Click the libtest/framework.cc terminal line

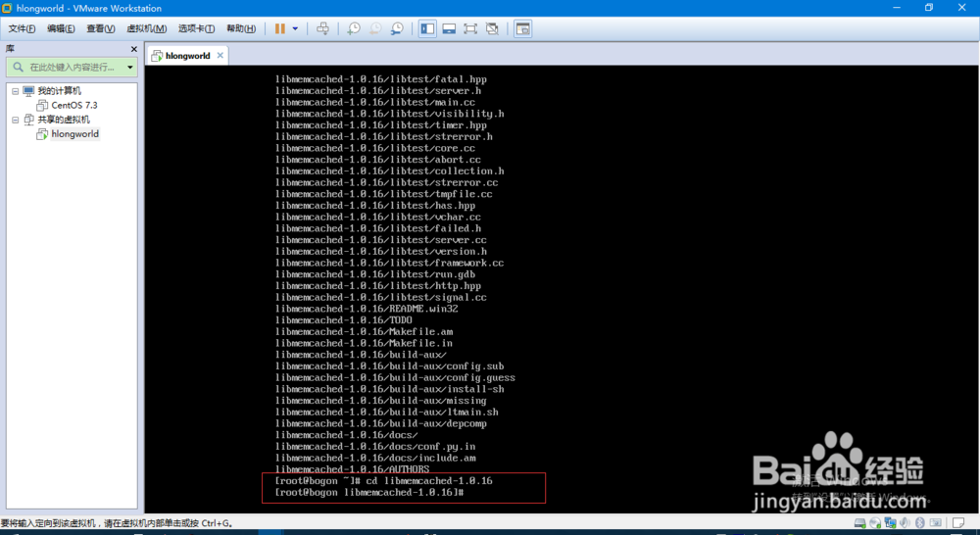[389, 264]
